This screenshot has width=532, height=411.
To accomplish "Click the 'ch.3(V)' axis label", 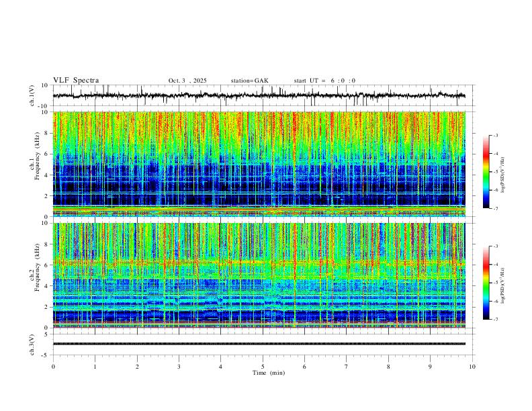I will coord(32,345).
